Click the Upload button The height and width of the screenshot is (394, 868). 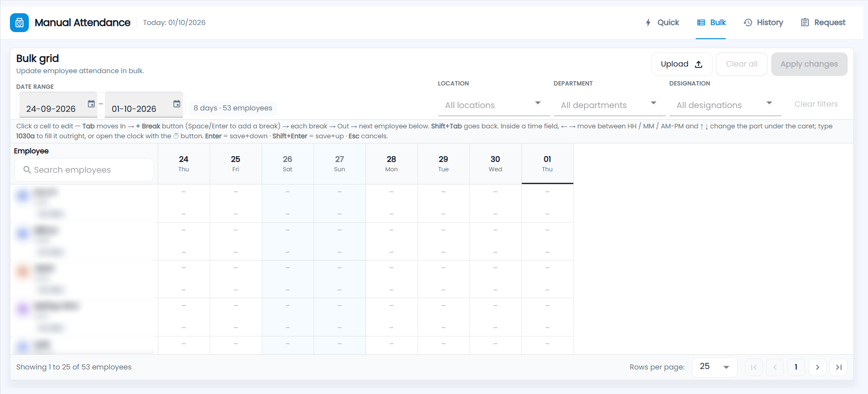(x=682, y=64)
